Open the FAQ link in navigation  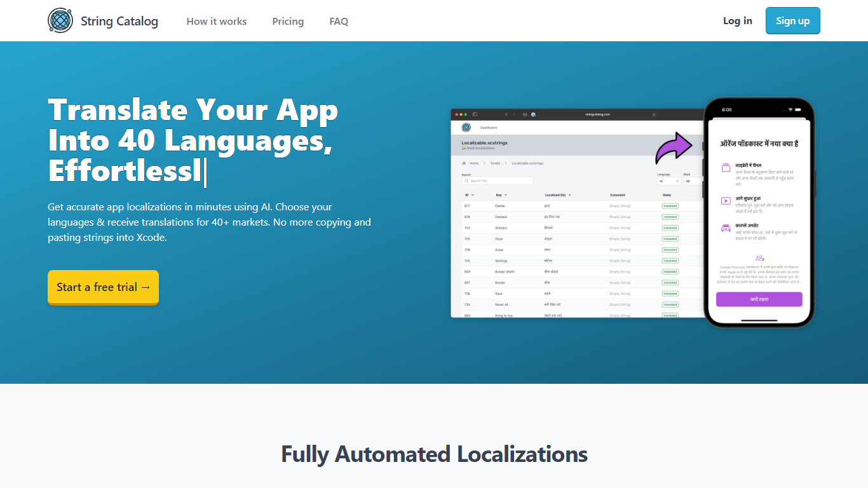click(339, 21)
